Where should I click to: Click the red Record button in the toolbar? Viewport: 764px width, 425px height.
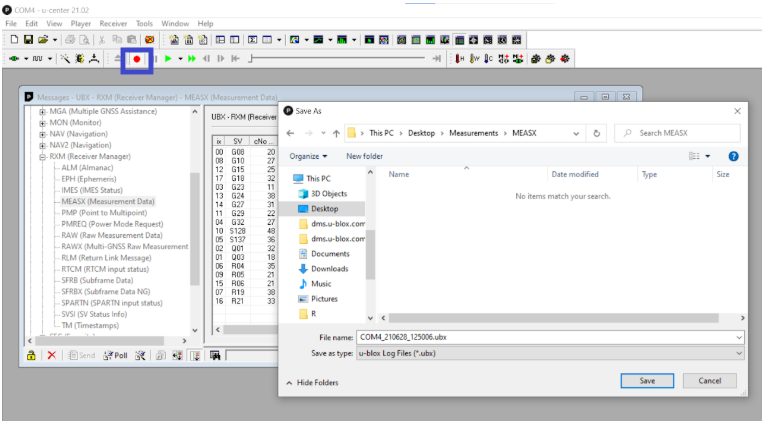pos(137,59)
